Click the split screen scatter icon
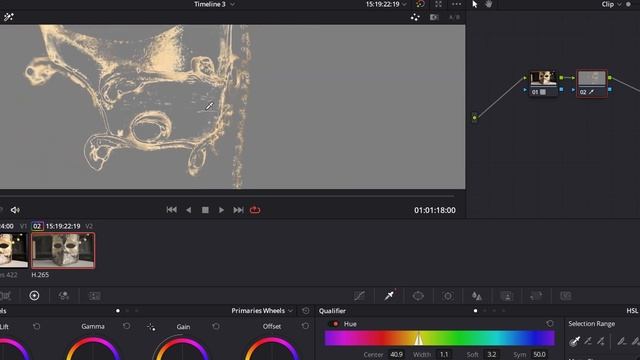The width and height of the screenshot is (640, 360). (x=415, y=17)
